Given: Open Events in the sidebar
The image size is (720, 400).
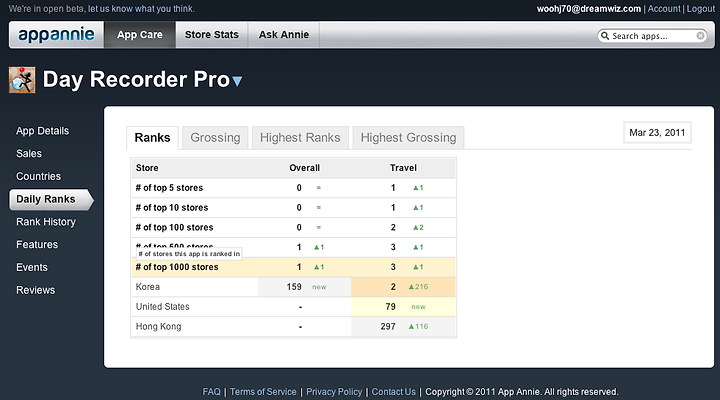Looking at the screenshot, I should point(32,267).
